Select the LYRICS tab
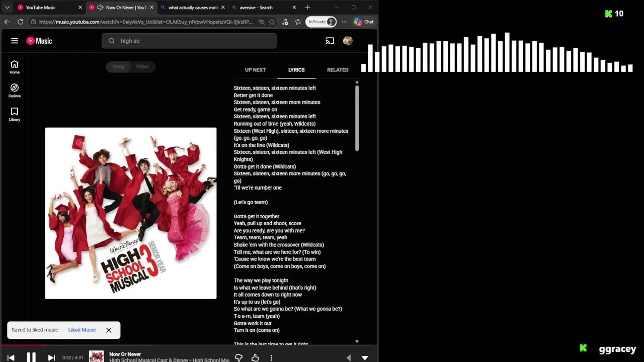 click(x=296, y=70)
